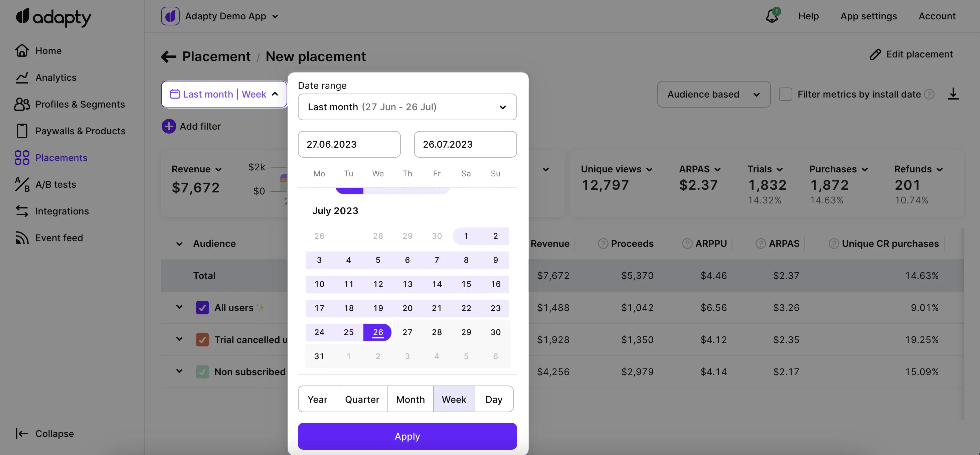
Task: Open the Audience based dropdown
Action: [713, 94]
